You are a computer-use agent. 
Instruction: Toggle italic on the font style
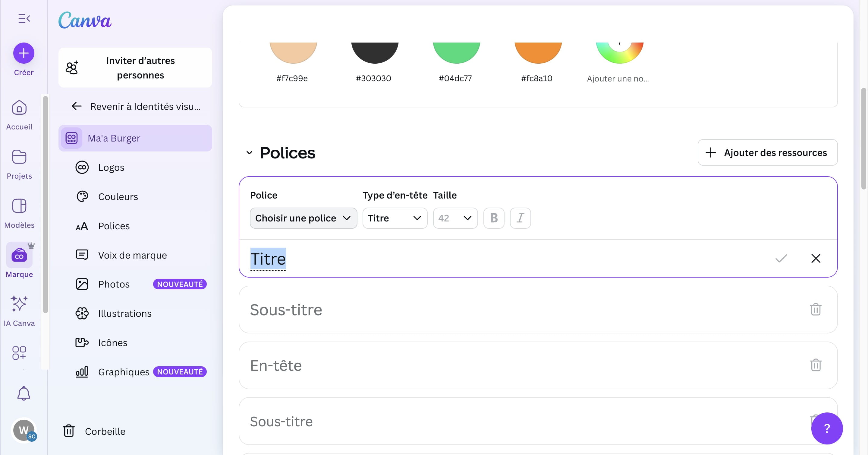click(x=520, y=218)
